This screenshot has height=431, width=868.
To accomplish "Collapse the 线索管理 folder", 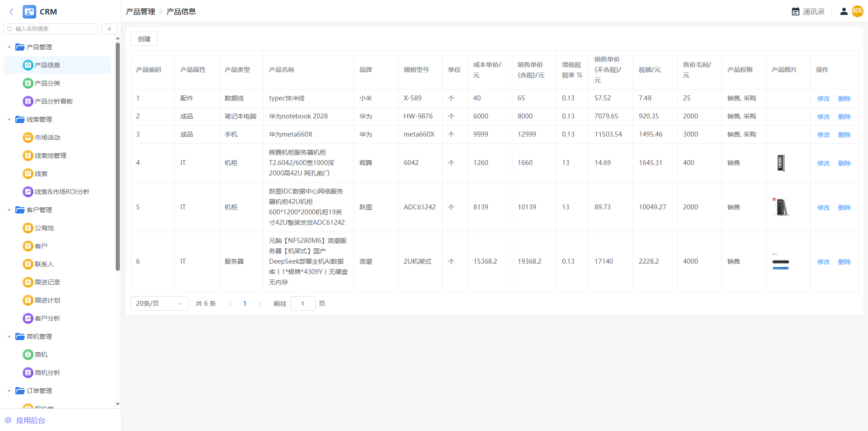I will pos(9,119).
